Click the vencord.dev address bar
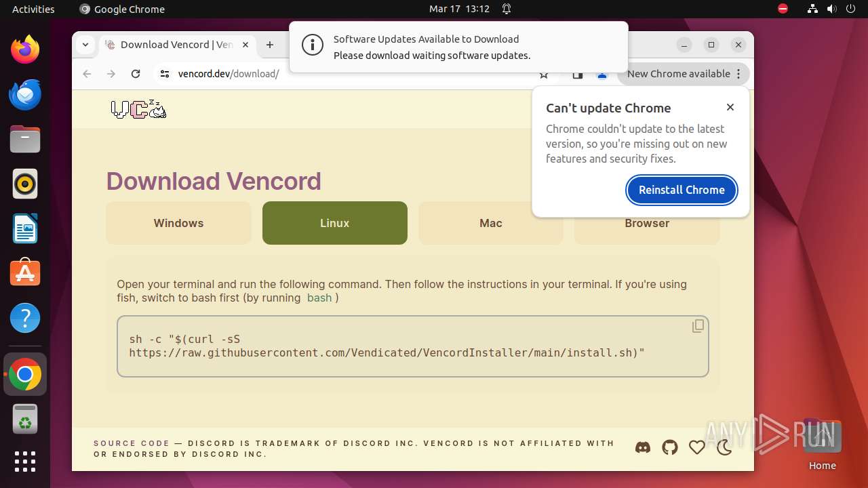868x488 pixels. (229, 74)
